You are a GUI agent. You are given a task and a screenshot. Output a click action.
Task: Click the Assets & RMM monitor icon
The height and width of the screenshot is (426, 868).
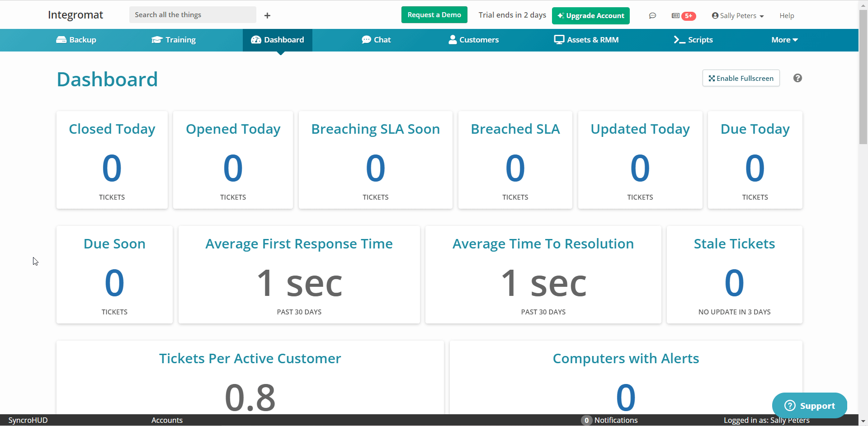[x=559, y=40]
